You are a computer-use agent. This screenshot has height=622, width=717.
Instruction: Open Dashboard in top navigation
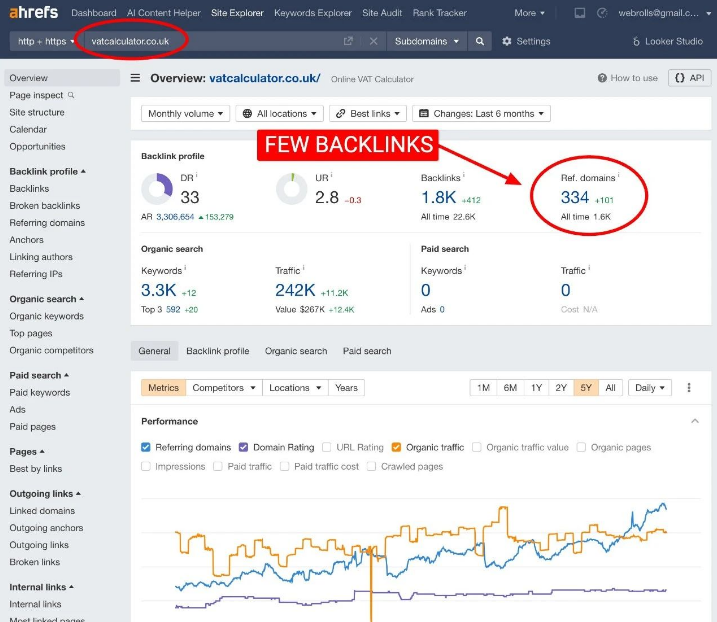coord(94,13)
